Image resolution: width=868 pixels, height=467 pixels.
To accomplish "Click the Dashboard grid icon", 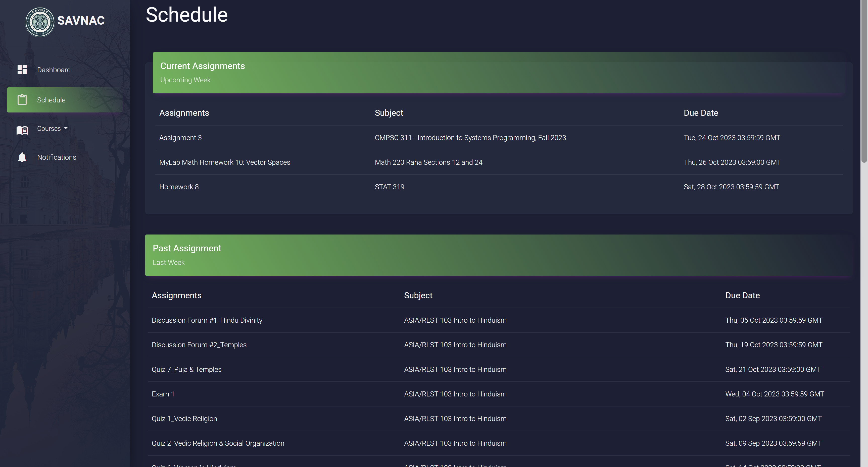I will coord(22,70).
